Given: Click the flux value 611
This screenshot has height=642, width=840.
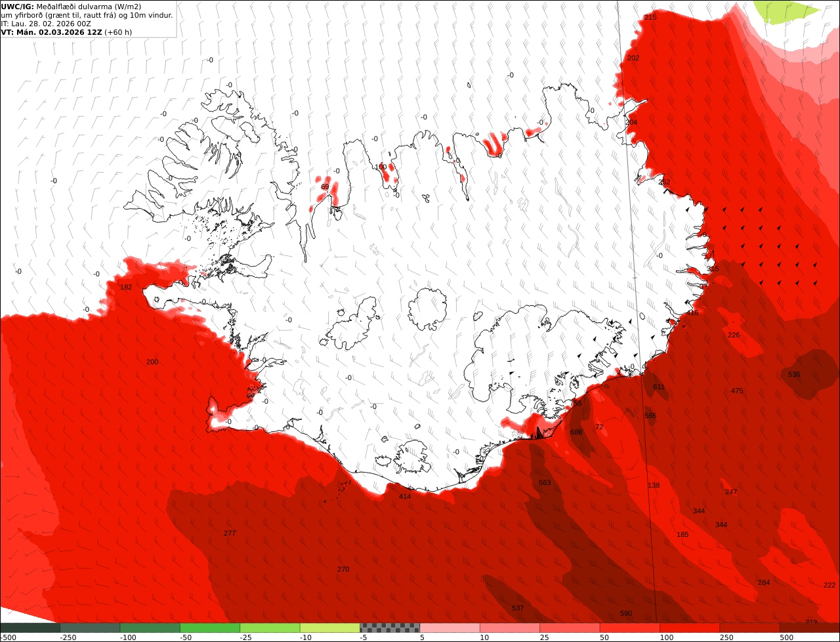Looking at the screenshot, I should (x=658, y=387).
